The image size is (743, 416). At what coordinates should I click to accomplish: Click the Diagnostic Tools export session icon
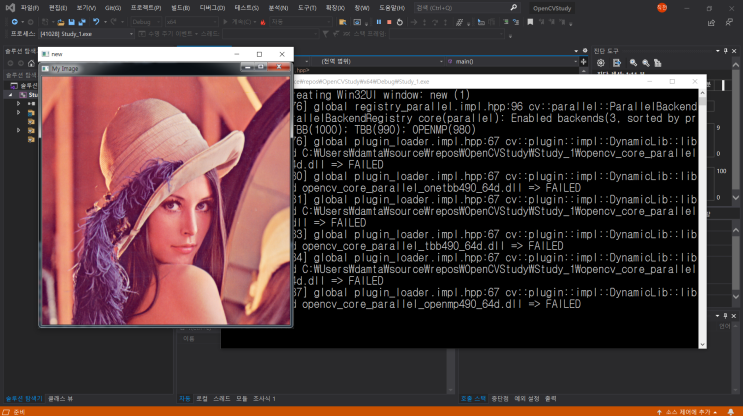point(616,63)
